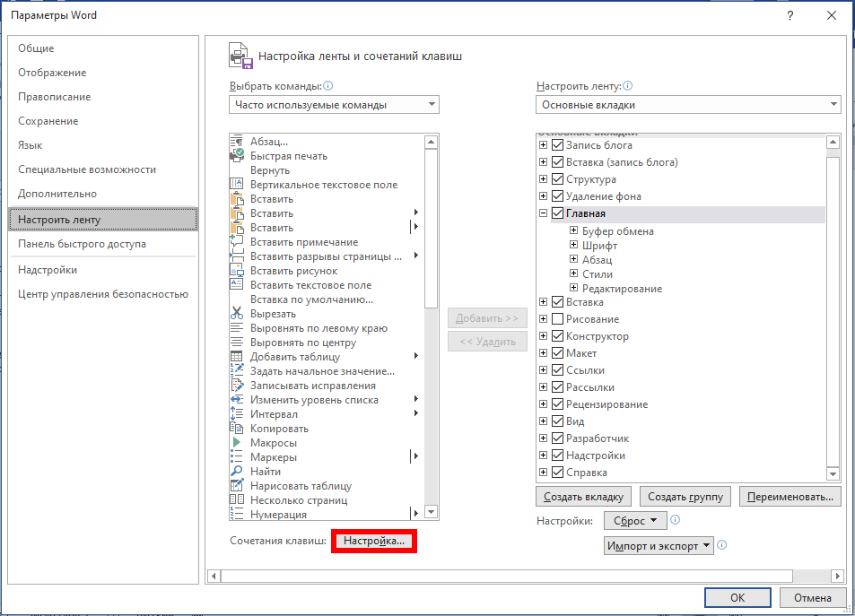Click the Вертикальное текстовое поле icon
Viewport: 855px width, 616px height.
click(x=237, y=184)
